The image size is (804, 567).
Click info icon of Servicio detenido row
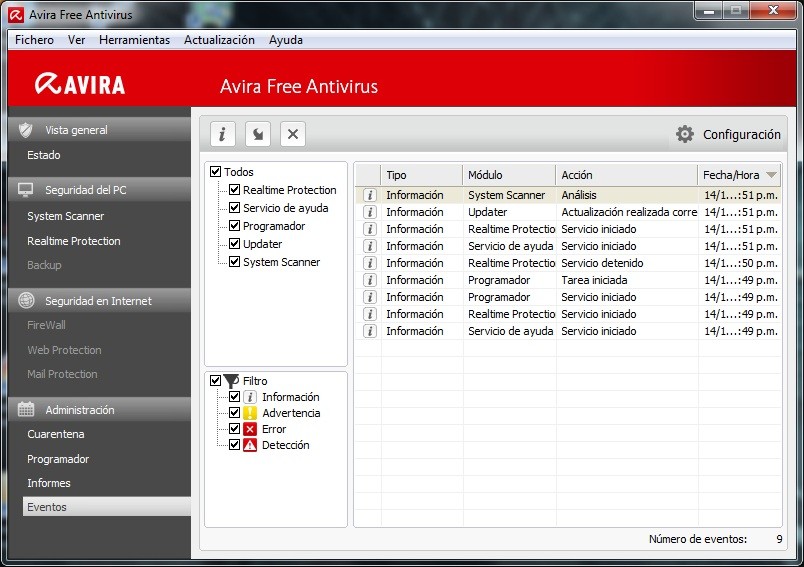pyautogui.click(x=370, y=263)
